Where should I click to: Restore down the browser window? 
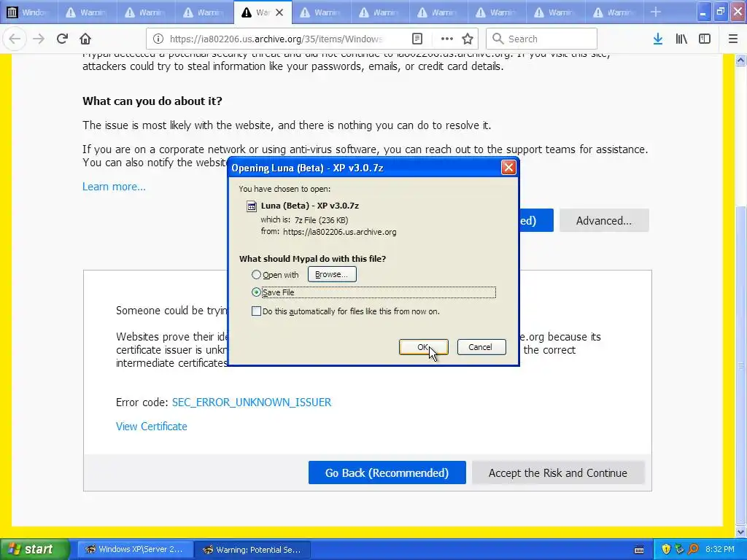720,12
